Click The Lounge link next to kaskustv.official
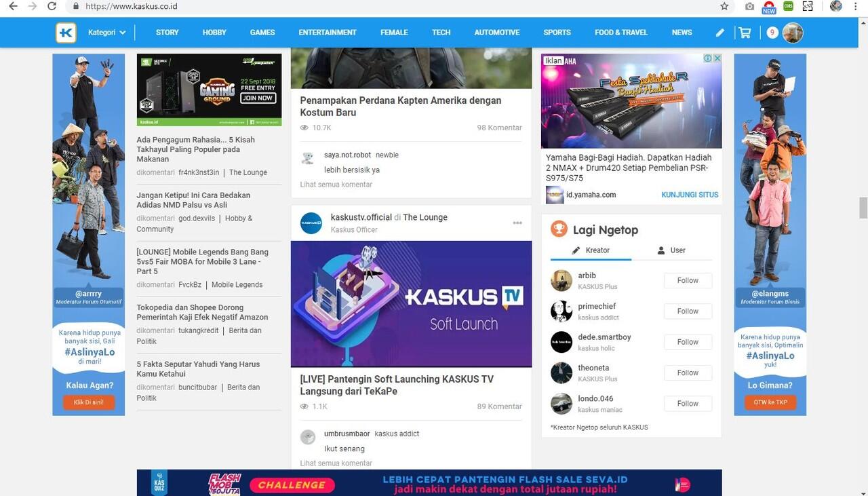The image size is (868, 496). [425, 217]
